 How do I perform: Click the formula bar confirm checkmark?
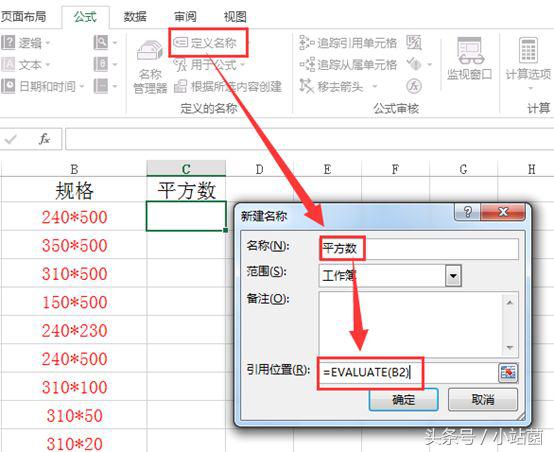[10, 139]
